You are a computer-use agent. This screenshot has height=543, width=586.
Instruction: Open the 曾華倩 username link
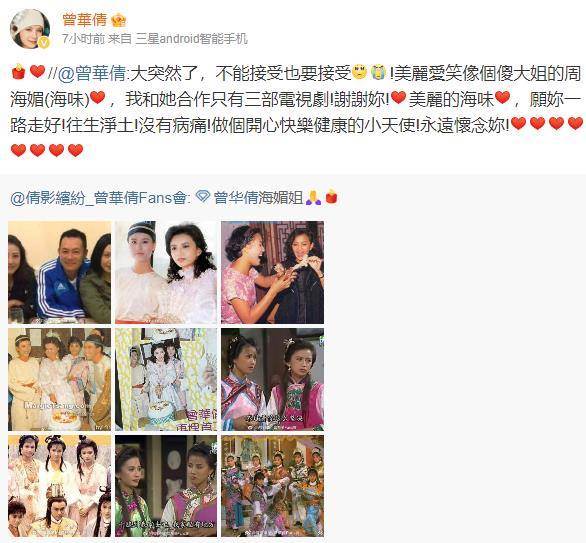click(85, 19)
